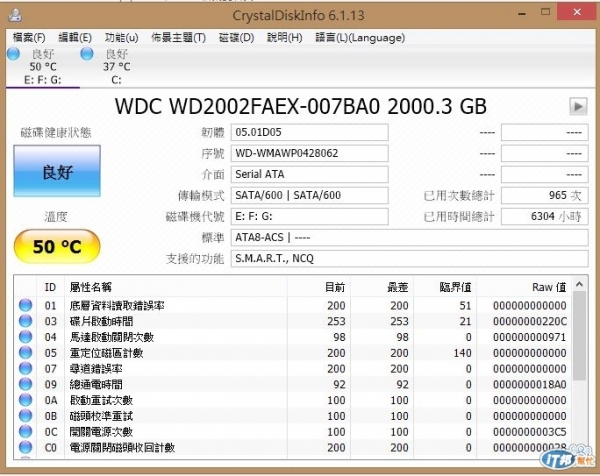Image resolution: width=600 pixels, height=476 pixels.
Task: Open the 檔案(F) menu
Action: tap(29, 37)
